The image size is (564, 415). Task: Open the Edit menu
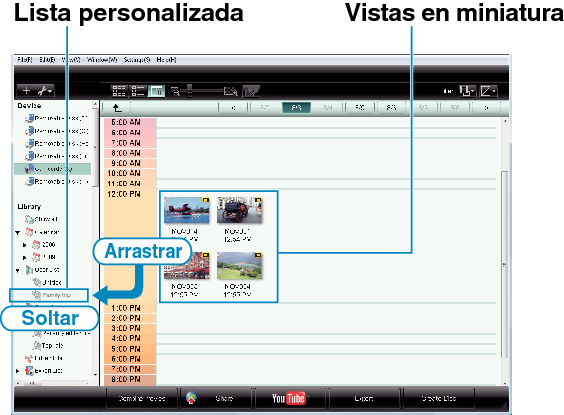[47, 60]
